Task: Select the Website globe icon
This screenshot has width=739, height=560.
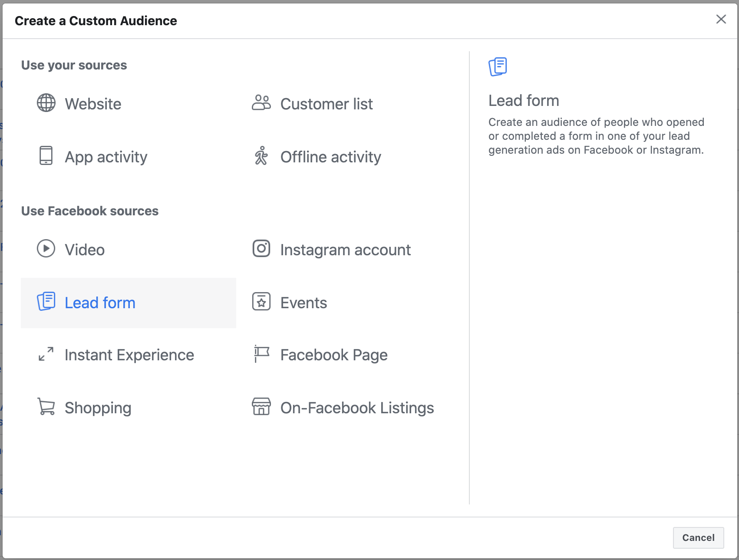Action: pos(46,103)
